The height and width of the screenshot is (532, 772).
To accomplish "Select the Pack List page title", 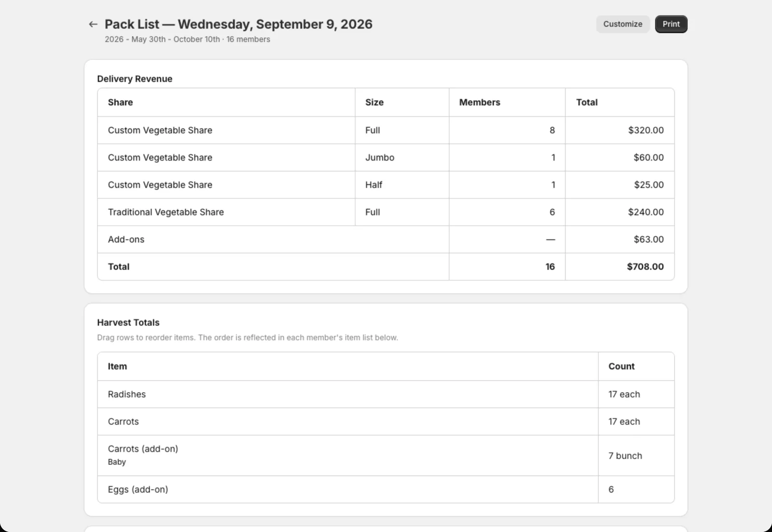I will 238,24.
